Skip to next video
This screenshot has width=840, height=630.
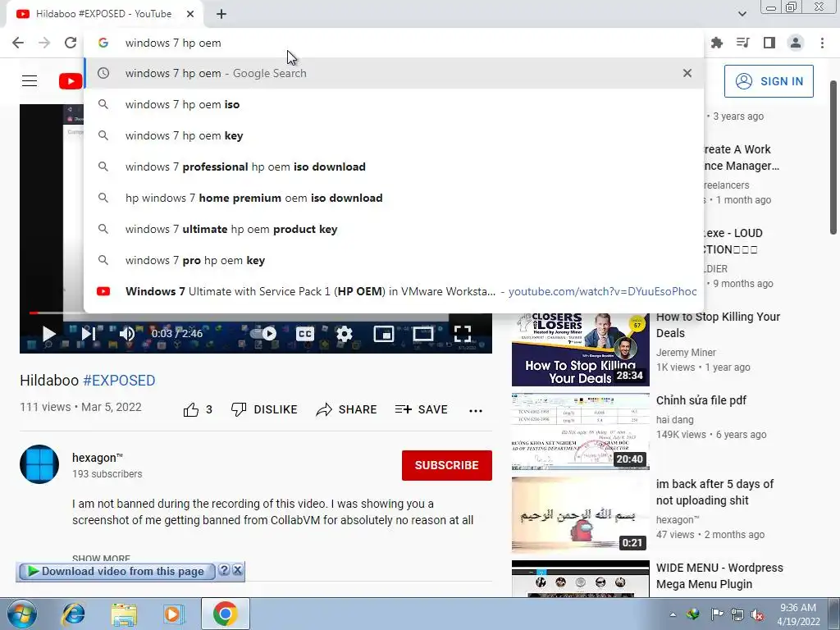tap(89, 334)
